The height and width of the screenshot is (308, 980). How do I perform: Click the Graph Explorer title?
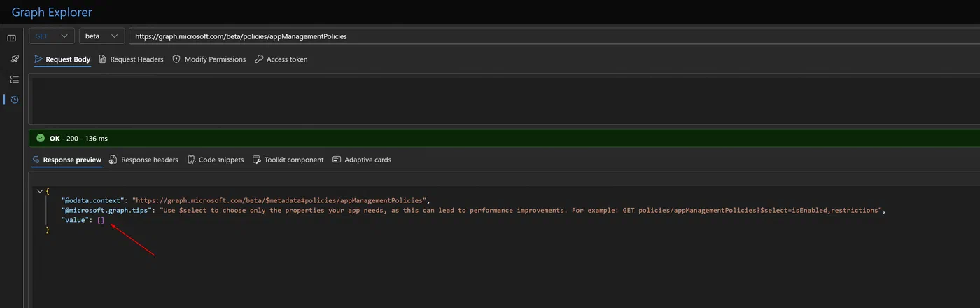52,12
